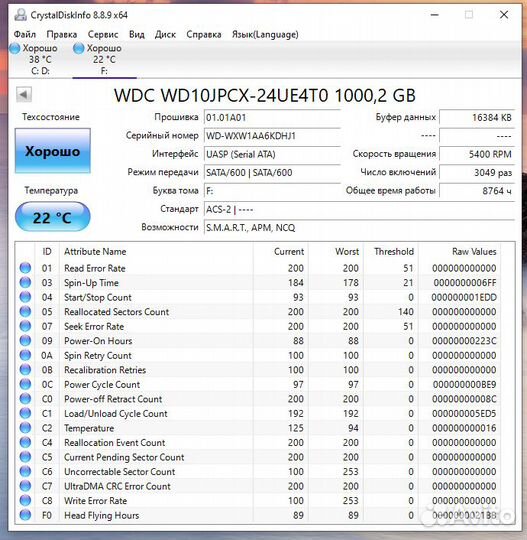Image resolution: width=527 pixels, height=540 pixels.
Task: Click status orb for Current Pending Sector Count
Action: pyautogui.click(x=25, y=457)
